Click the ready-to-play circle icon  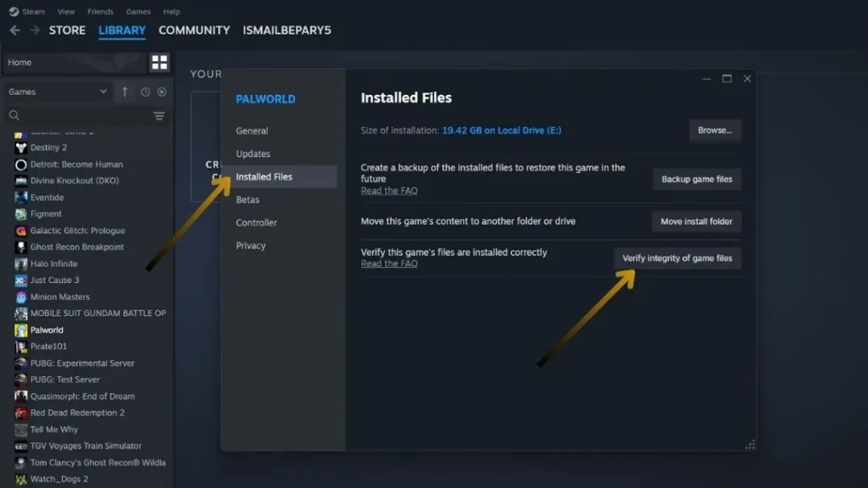click(x=162, y=91)
